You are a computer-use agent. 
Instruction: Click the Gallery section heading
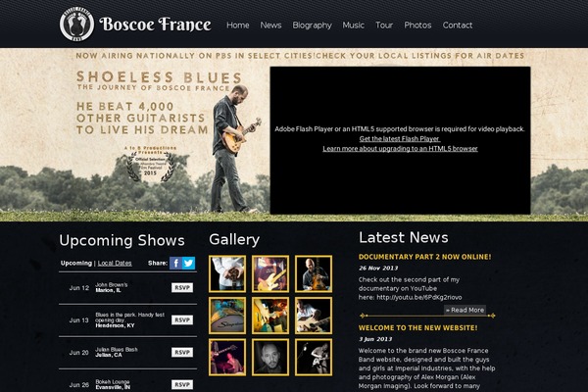[234, 240]
